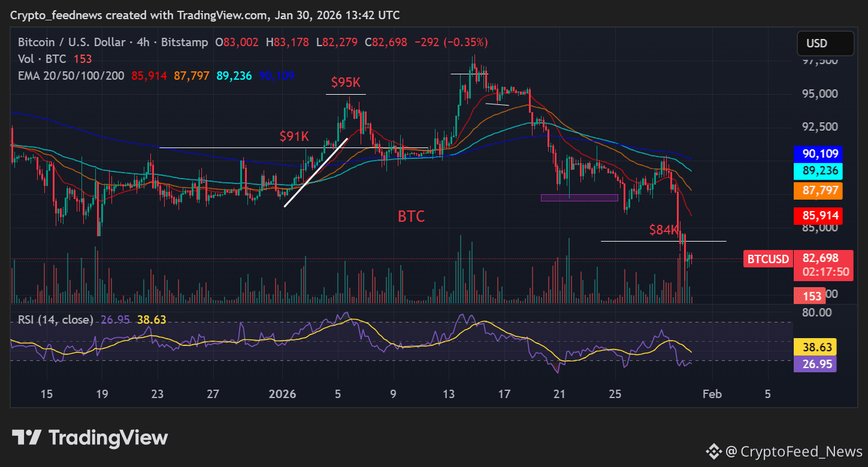The width and height of the screenshot is (868, 467).
Task: Select the white diagonal trendline drawing
Action: [x=316, y=173]
